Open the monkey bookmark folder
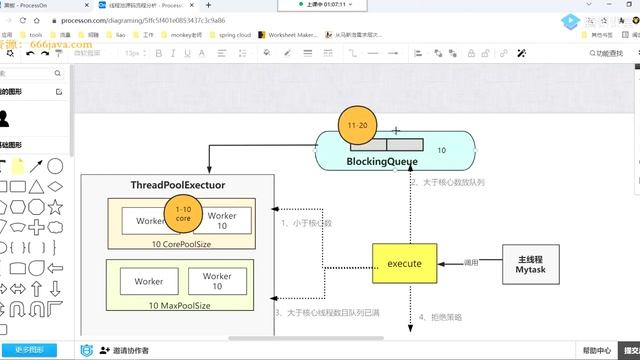 (x=182, y=35)
